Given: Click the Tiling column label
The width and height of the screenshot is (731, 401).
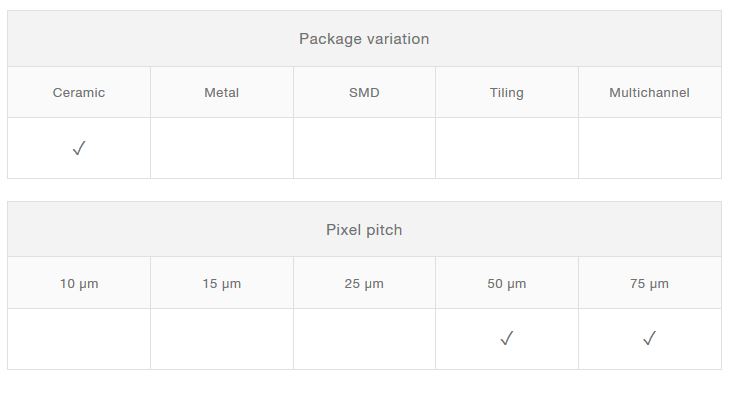Looking at the screenshot, I should click(506, 93).
